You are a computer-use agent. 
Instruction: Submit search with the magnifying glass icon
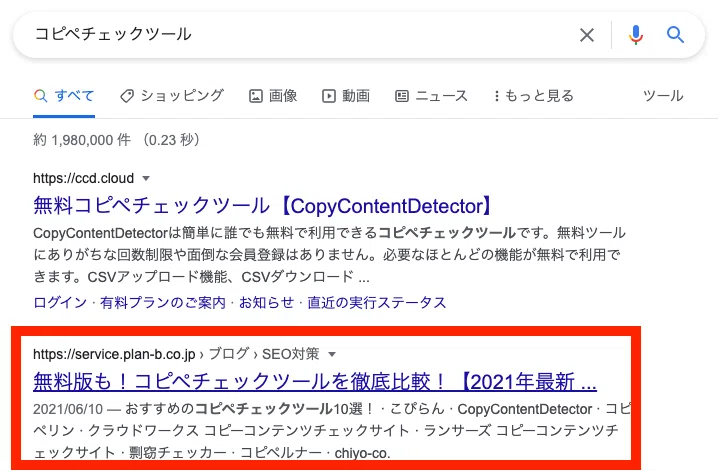tap(675, 34)
